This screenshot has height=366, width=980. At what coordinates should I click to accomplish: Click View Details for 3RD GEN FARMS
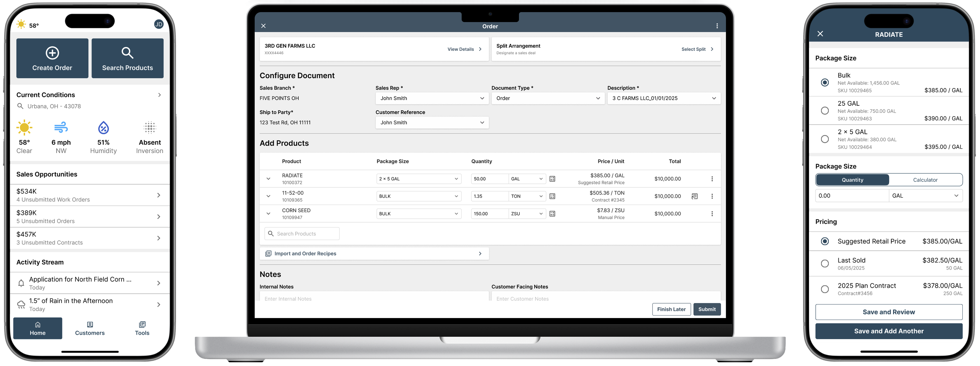[464, 49]
